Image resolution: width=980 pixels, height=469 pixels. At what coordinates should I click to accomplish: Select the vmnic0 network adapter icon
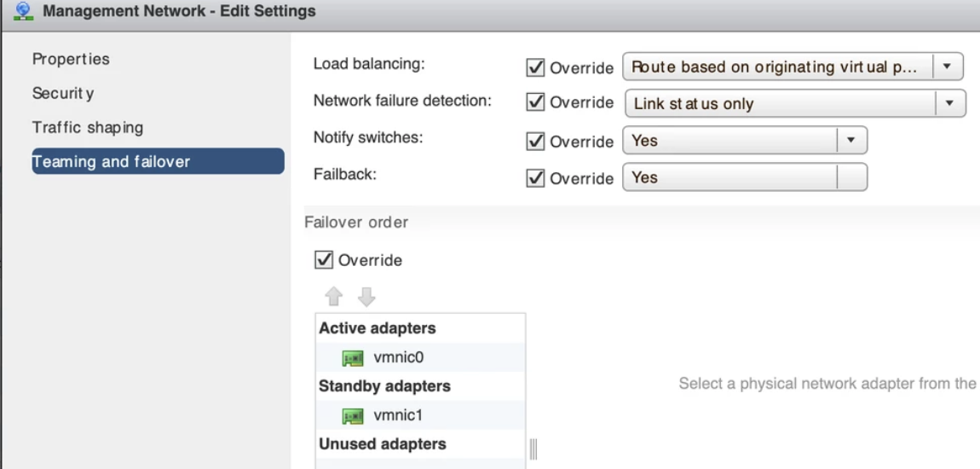(353, 358)
